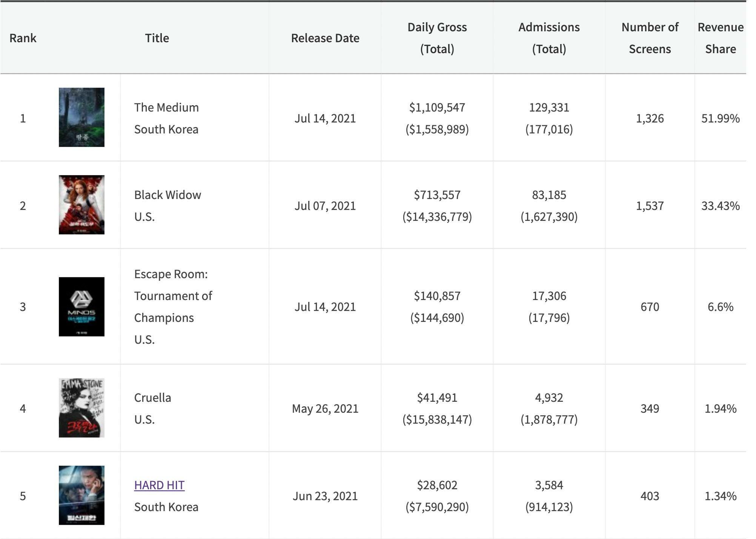
Task: Click the Black Widow poster thumbnail
Action: point(81,205)
